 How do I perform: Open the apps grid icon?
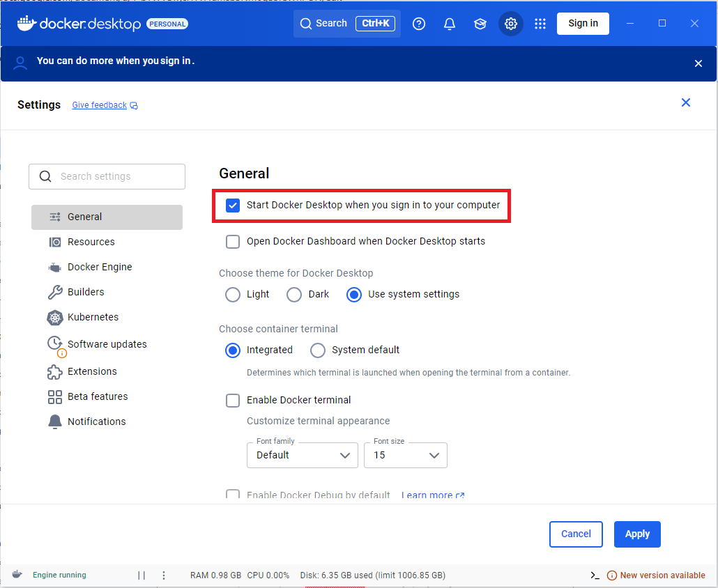[540, 24]
